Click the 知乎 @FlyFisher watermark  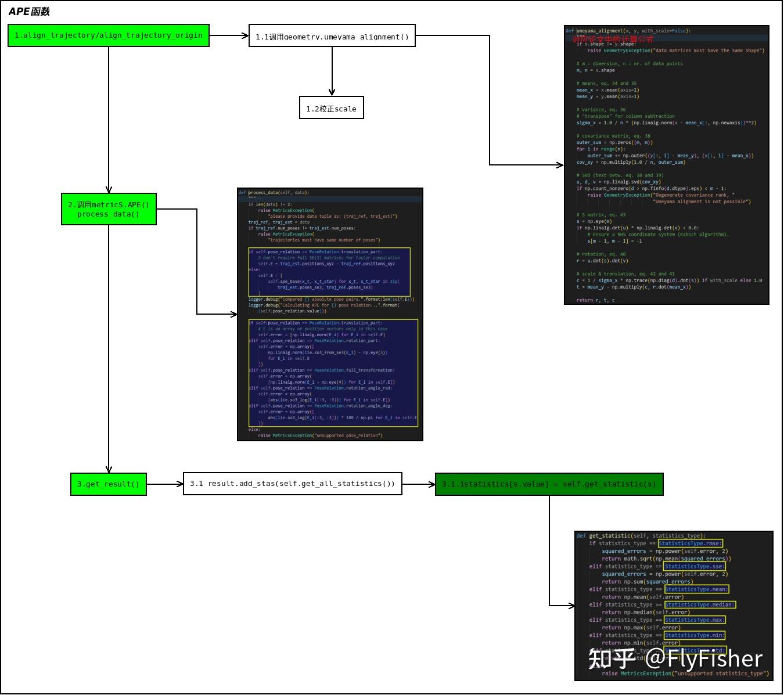pos(675,658)
